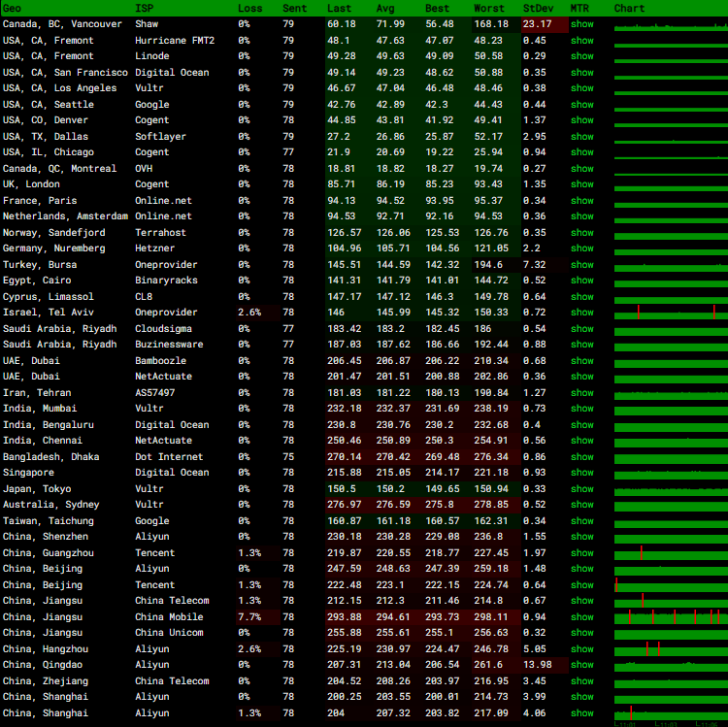The width and height of the screenshot is (728, 727).
Task: Show MTR for Tel Aviv Oneprovider
Action: [582, 313]
